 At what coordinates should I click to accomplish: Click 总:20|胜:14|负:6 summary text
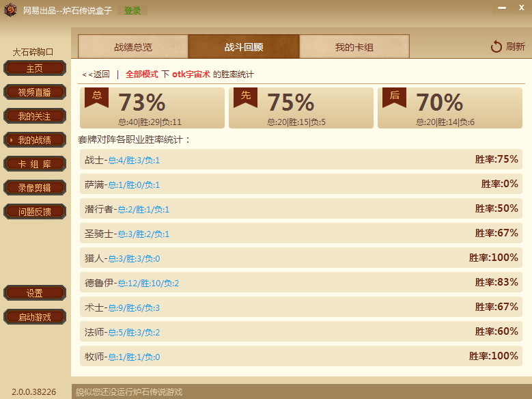pos(445,122)
